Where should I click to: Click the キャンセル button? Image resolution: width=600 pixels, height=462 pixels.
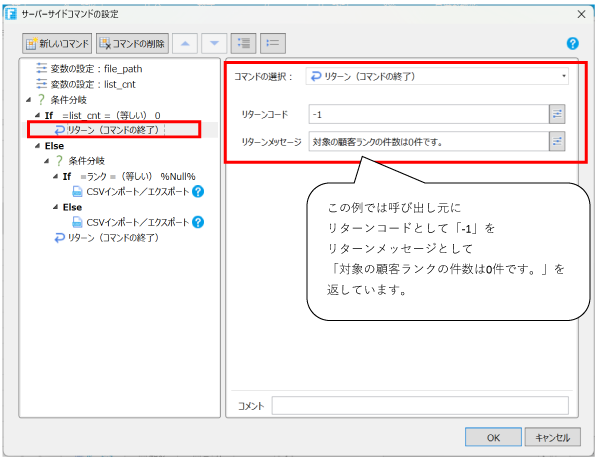click(553, 437)
